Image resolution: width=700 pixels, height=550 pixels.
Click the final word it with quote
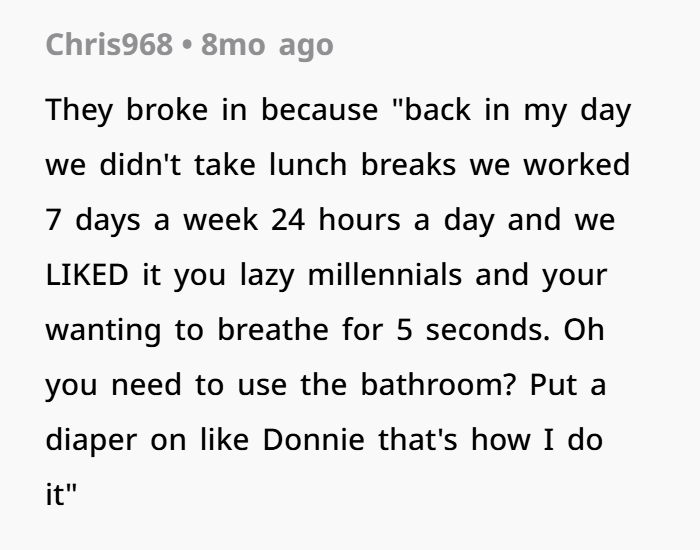pyautogui.click(x=61, y=494)
